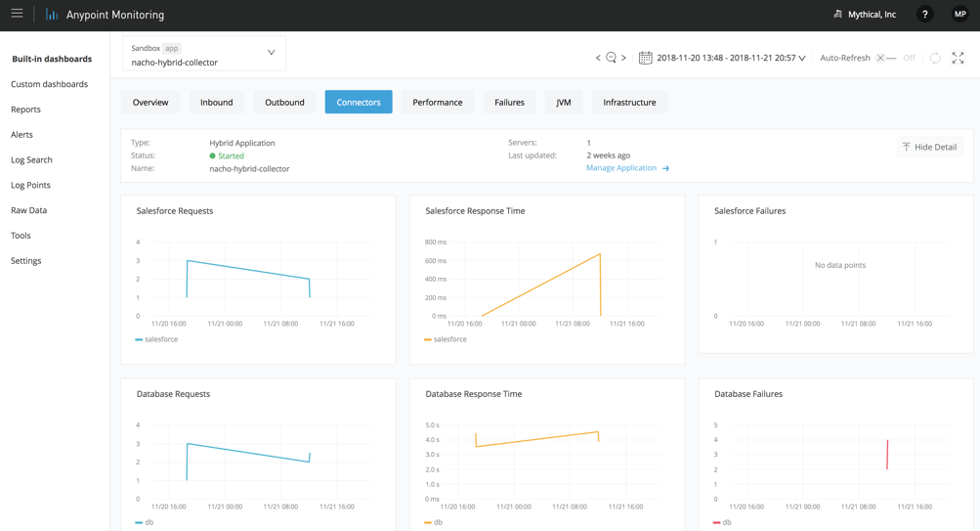
Task: Open Alerts in sidebar
Action: coord(21,135)
